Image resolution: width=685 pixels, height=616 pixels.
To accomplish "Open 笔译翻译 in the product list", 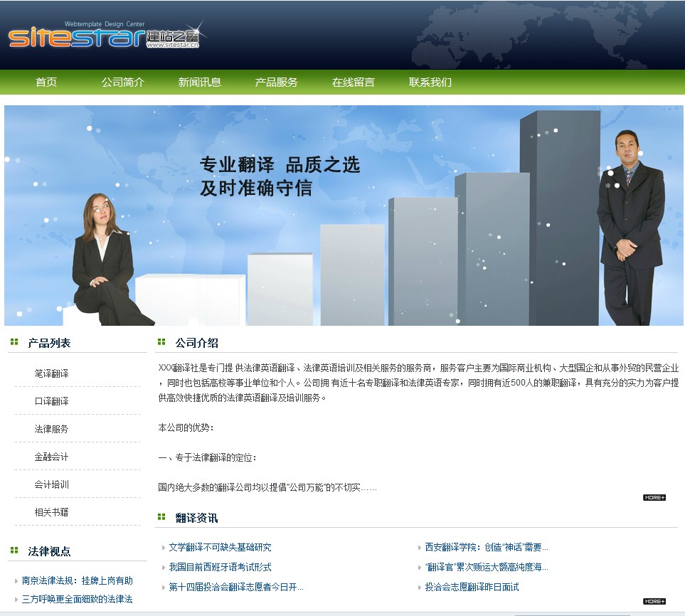I will pos(52,373).
